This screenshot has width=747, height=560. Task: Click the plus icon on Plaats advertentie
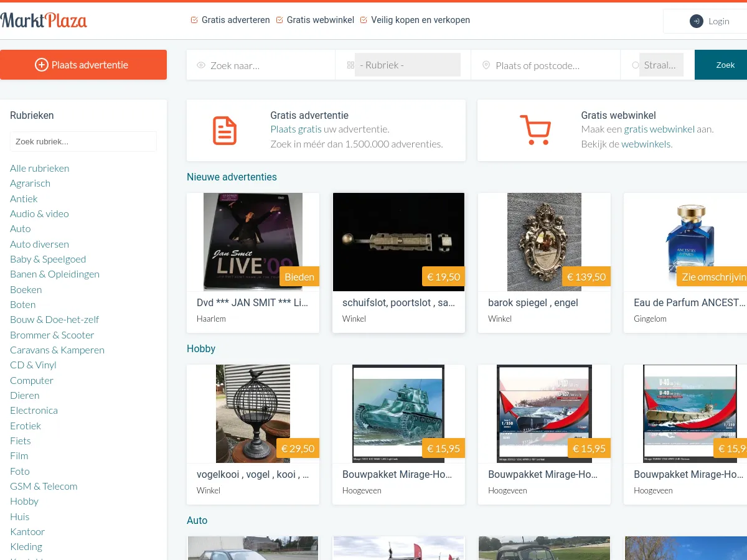(42, 65)
